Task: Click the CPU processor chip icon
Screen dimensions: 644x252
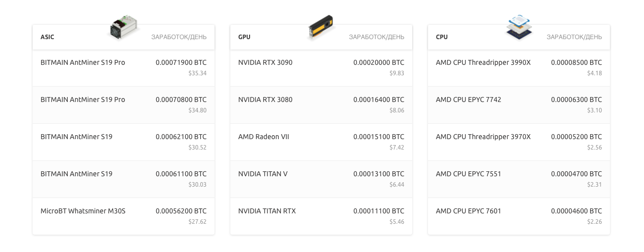Action: [x=519, y=27]
